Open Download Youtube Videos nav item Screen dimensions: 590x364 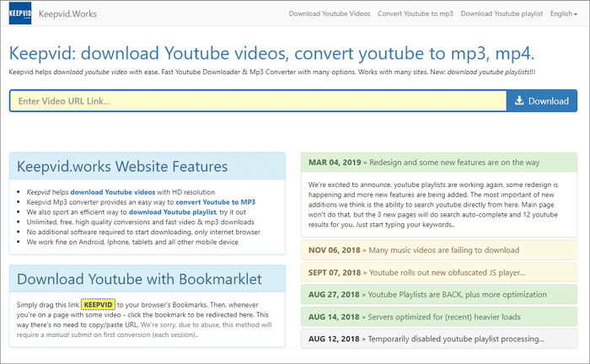pos(328,14)
